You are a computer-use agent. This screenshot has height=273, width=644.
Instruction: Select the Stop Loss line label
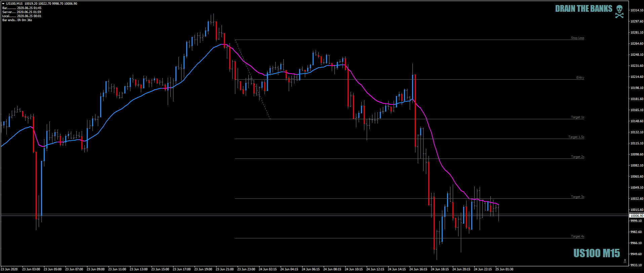point(577,38)
